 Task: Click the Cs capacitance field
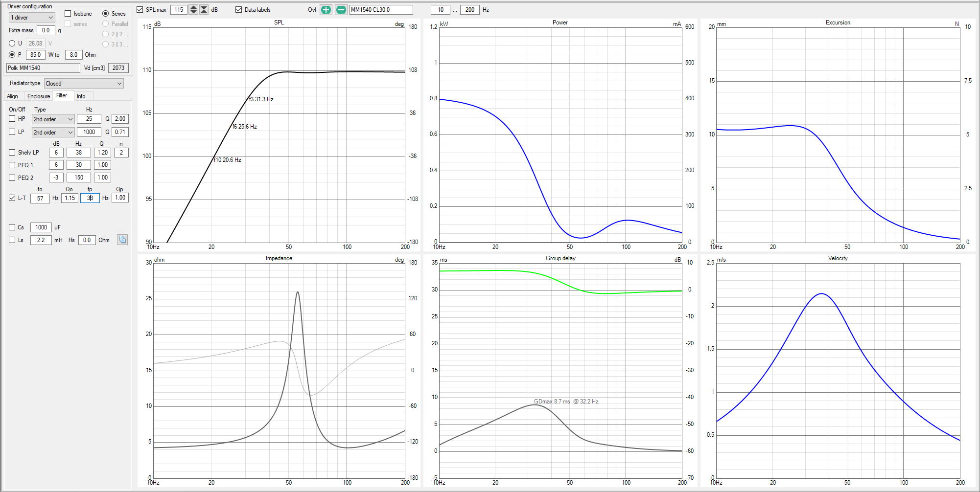coord(41,227)
